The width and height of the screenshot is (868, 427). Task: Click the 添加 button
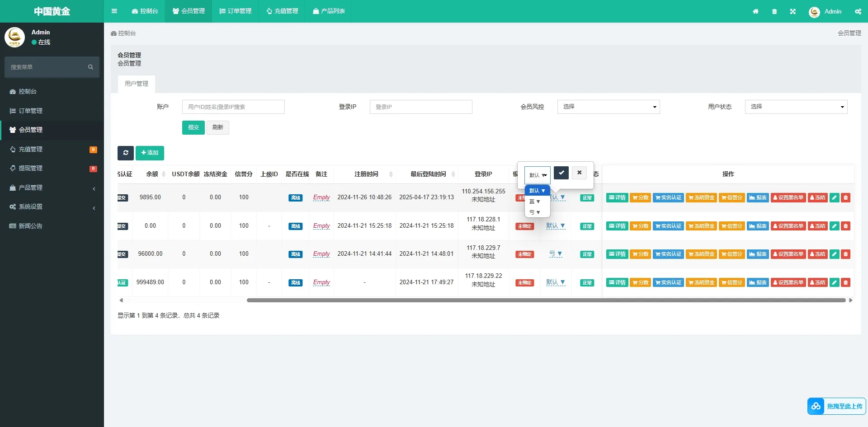(150, 153)
